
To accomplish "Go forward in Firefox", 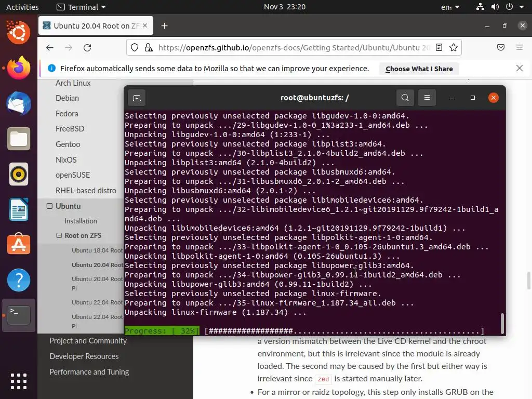I will pos(69,47).
